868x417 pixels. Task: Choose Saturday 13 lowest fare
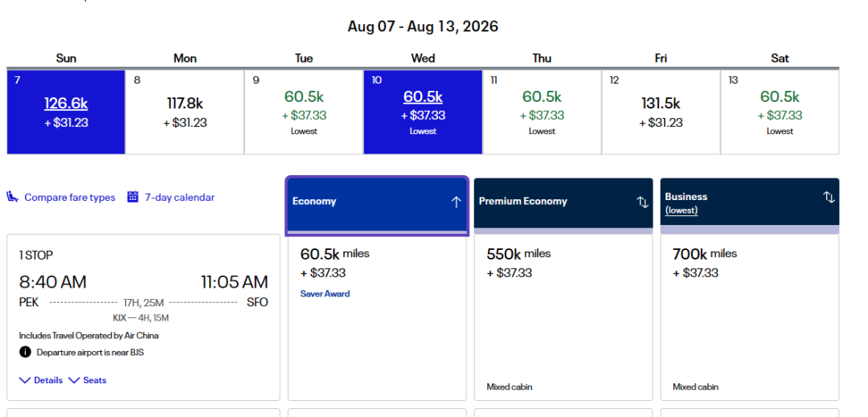pyautogui.click(x=780, y=112)
